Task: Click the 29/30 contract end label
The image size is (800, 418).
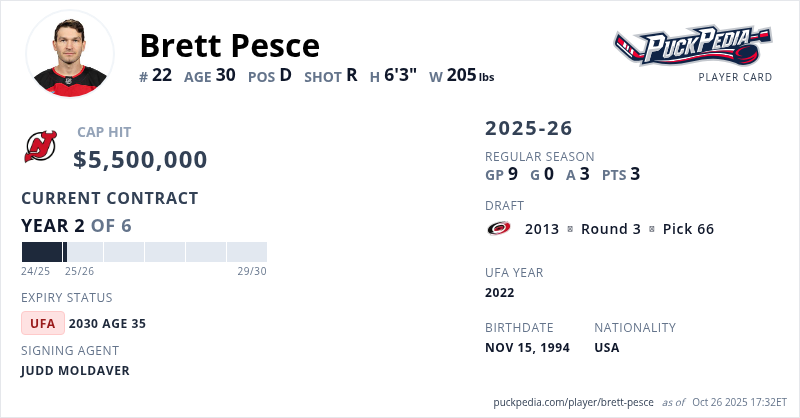Action: (x=252, y=271)
